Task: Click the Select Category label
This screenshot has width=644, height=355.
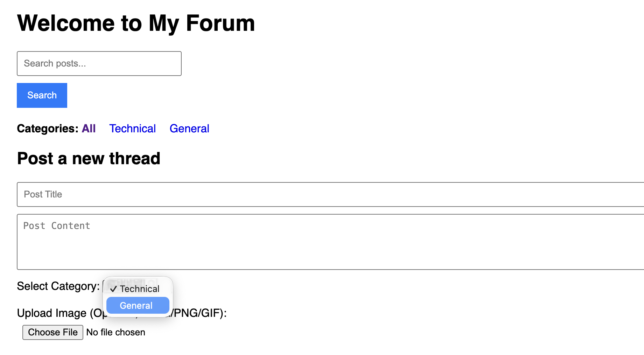Action: click(58, 286)
